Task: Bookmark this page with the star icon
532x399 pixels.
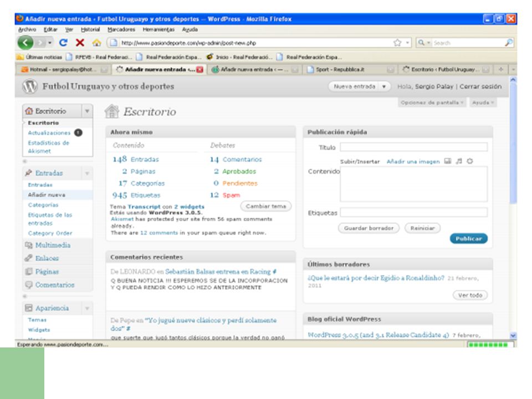Action: tap(397, 43)
